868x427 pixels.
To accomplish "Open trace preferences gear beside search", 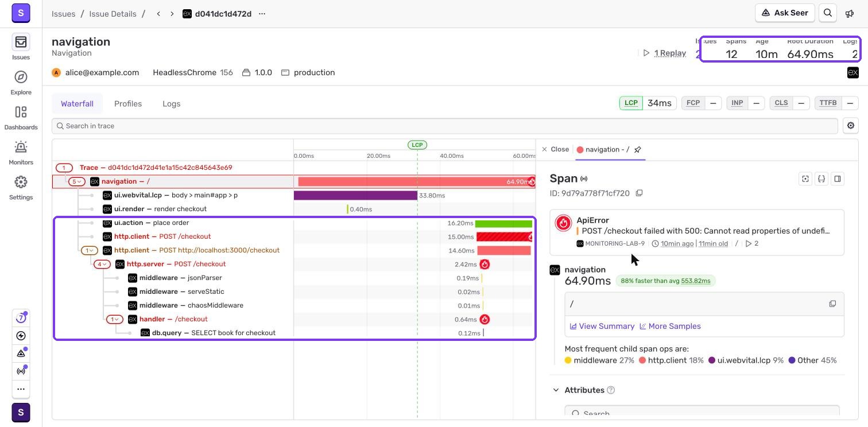I will [851, 126].
